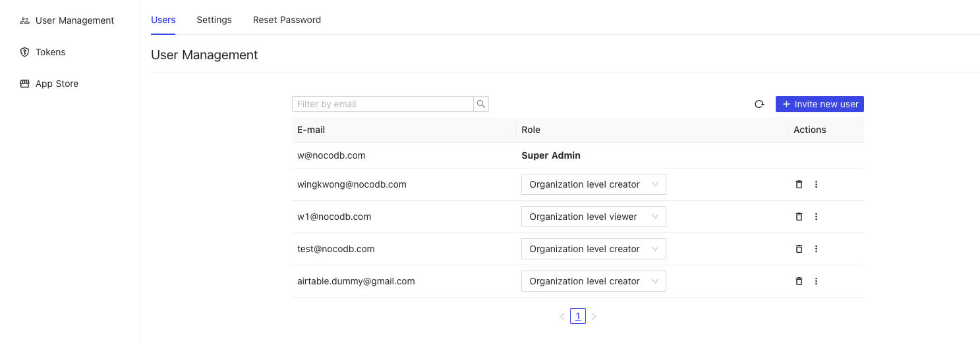Click trash icon for w1@nocodb.com
The image size is (980, 341).
[x=799, y=217]
